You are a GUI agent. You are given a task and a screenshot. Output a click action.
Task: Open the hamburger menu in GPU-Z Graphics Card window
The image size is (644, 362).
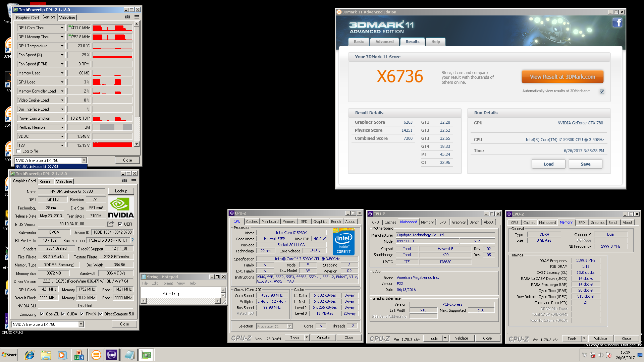tap(133, 181)
